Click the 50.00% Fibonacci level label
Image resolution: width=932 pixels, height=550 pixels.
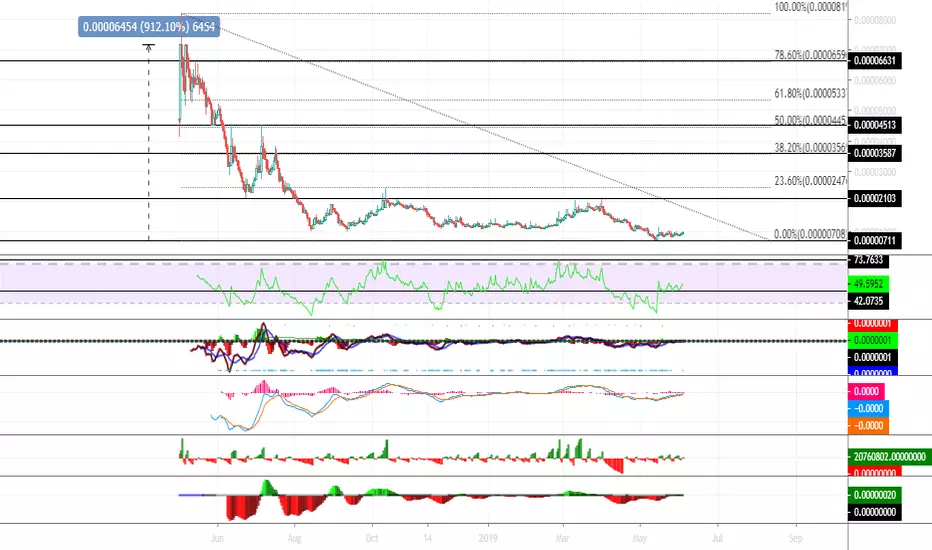click(x=810, y=121)
